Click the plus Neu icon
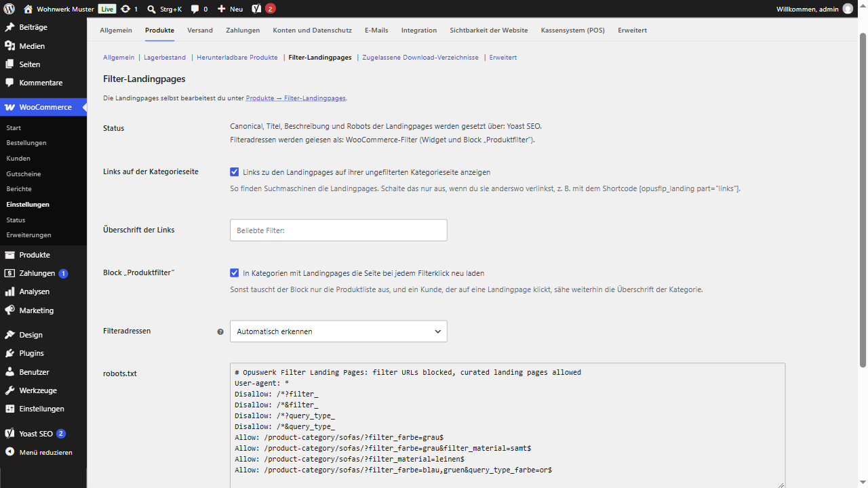 tap(221, 9)
